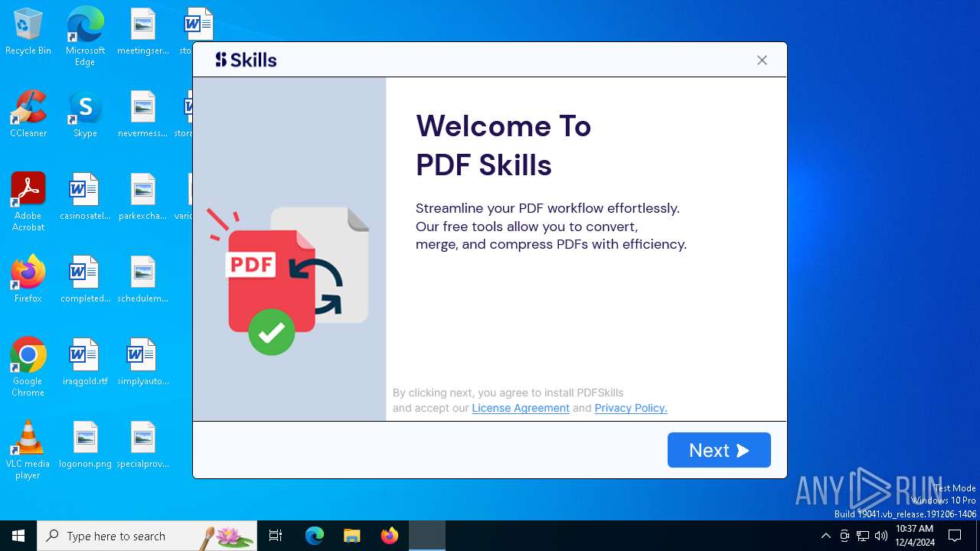This screenshot has height=551, width=980.
Task: Select the Google Chrome desktop shortcut
Action: pyautogui.click(x=28, y=367)
